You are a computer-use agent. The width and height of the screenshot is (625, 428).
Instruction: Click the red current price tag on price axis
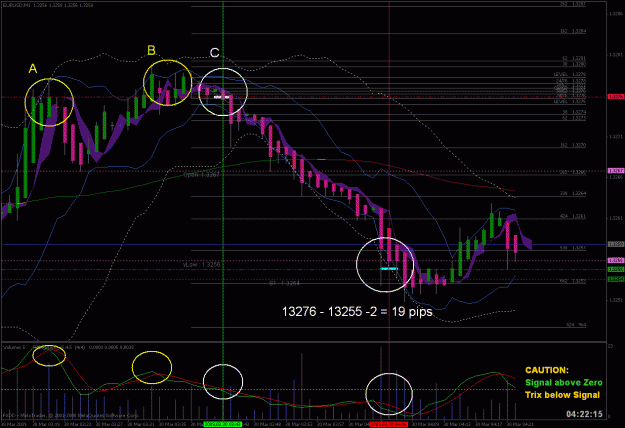click(x=616, y=97)
